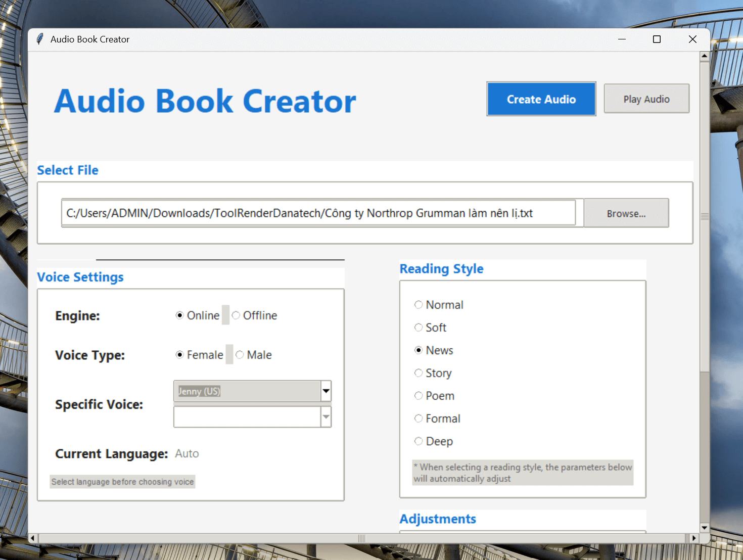Screen dimensions: 743x560
Task: Click the large 'Audio Book Creator' heading
Action: [205, 101]
